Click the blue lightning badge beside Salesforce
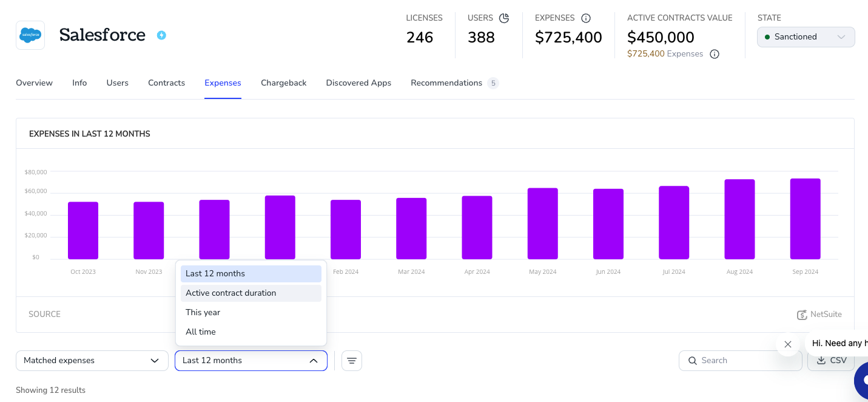The width and height of the screenshot is (868, 402). tap(161, 35)
